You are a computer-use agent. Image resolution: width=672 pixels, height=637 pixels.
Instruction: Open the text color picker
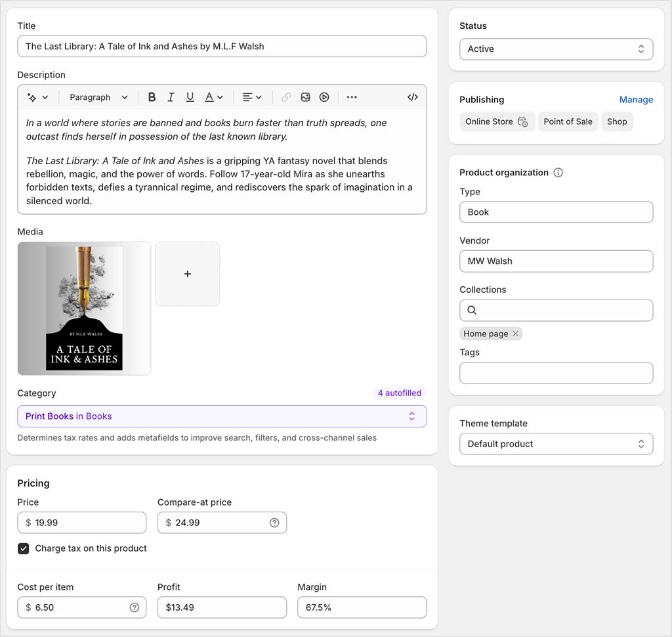point(214,97)
